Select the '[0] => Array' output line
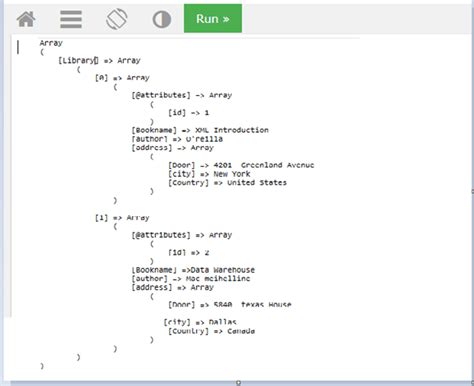 click(x=122, y=78)
